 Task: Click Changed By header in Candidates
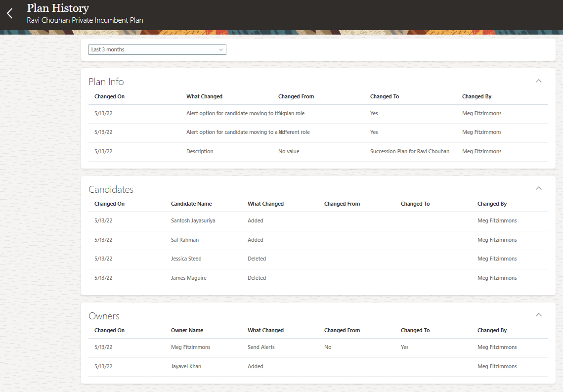[492, 204]
